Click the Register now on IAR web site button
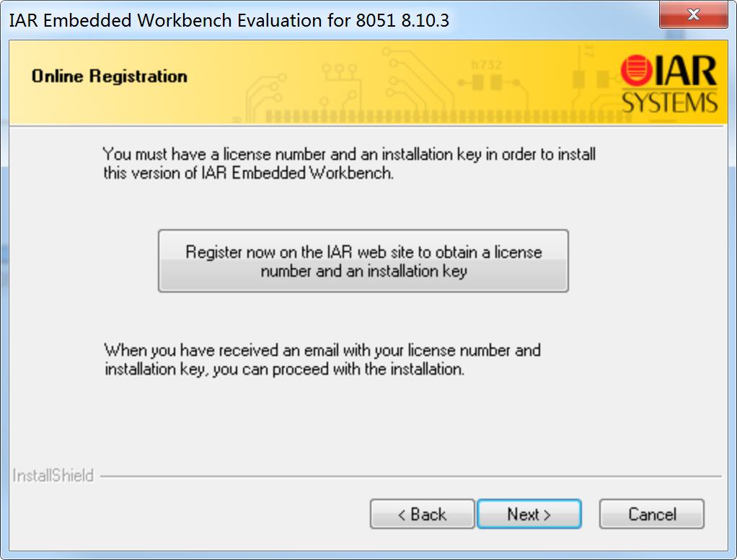 (363, 261)
